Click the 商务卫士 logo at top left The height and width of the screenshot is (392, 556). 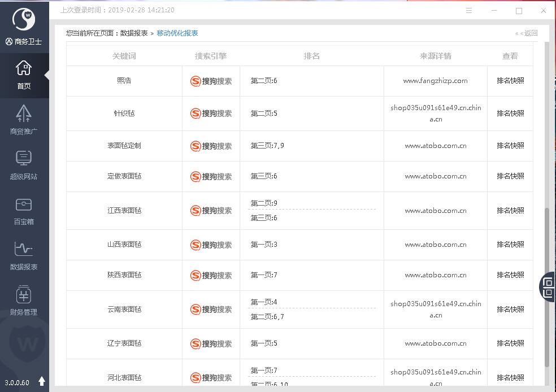pos(24,20)
